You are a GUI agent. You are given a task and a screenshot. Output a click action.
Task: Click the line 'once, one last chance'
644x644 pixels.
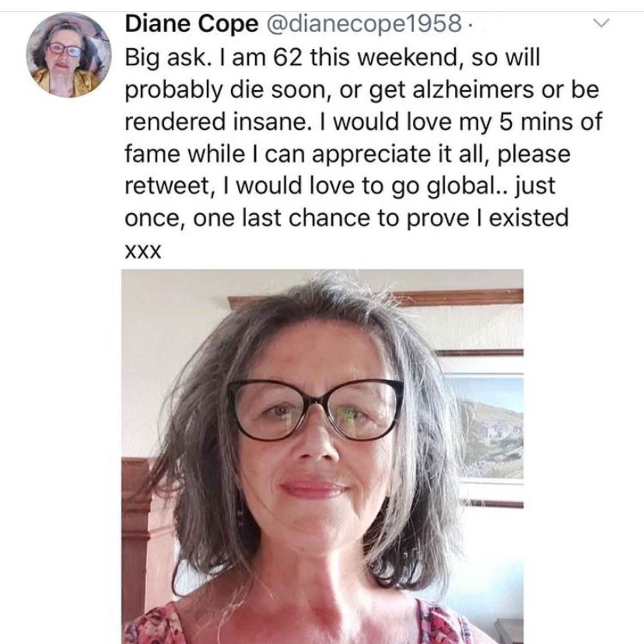tap(347, 218)
